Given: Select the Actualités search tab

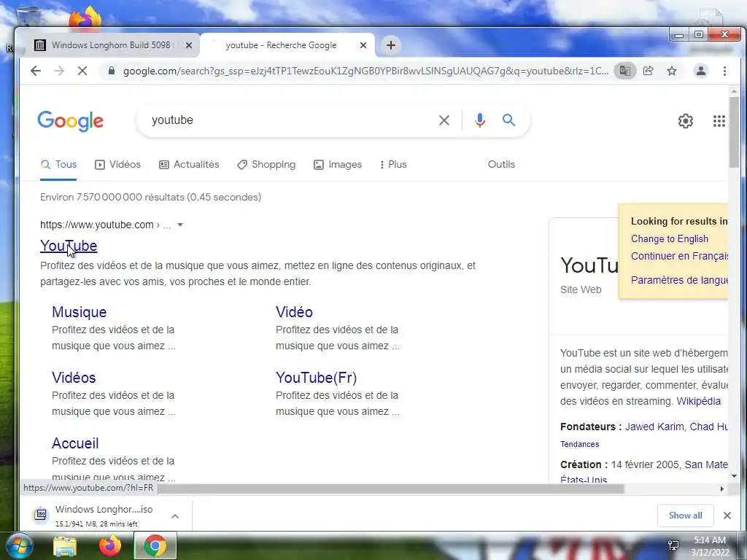Looking at the screenshot, I should click(x=189, y=164).
